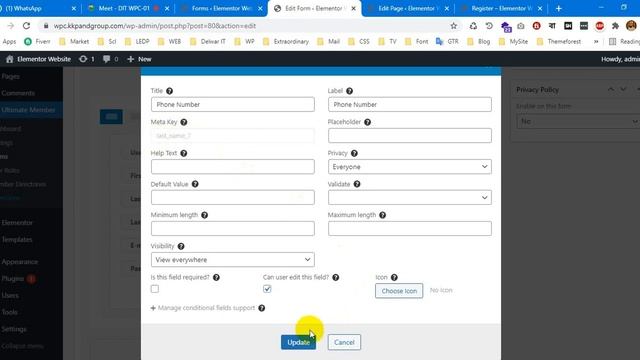The image size is (640, 360).
Task: Open browser extensions puzzle icon
Action: pyautogui.click(x=615, y=26)
